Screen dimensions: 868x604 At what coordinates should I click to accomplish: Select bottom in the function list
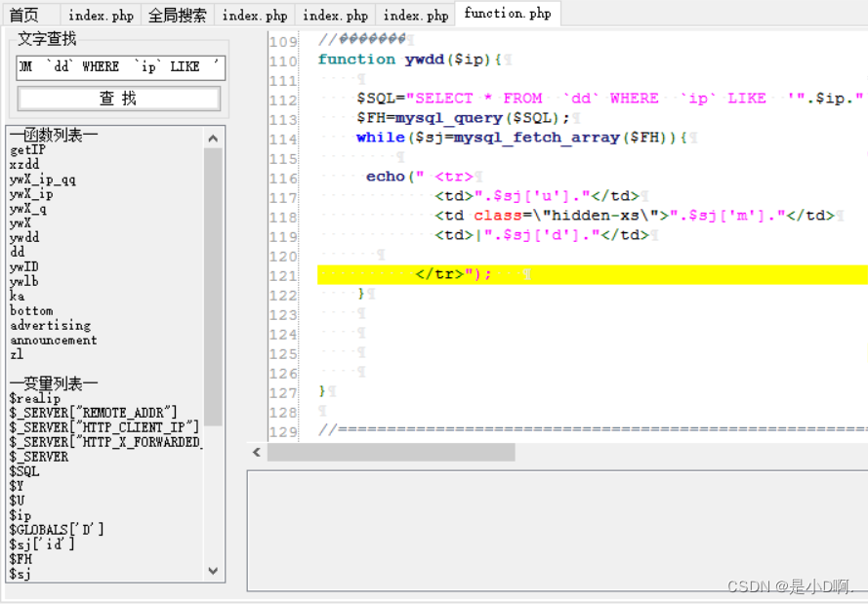(x=31, y=310)
